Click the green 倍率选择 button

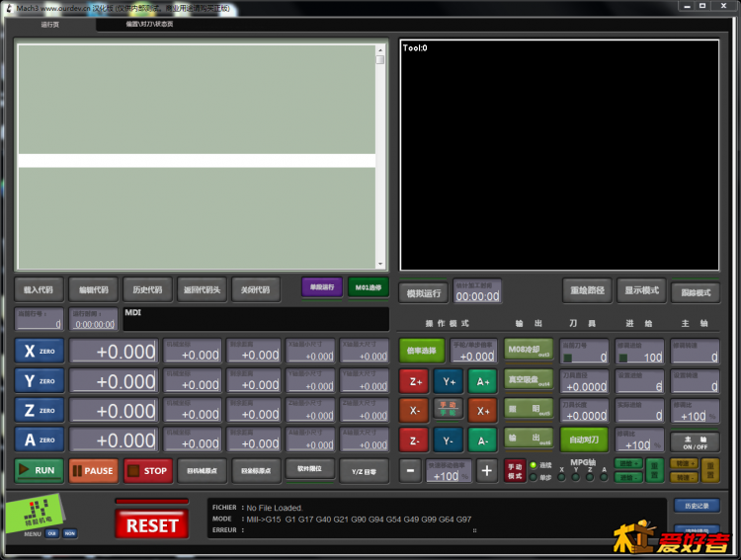422,351
